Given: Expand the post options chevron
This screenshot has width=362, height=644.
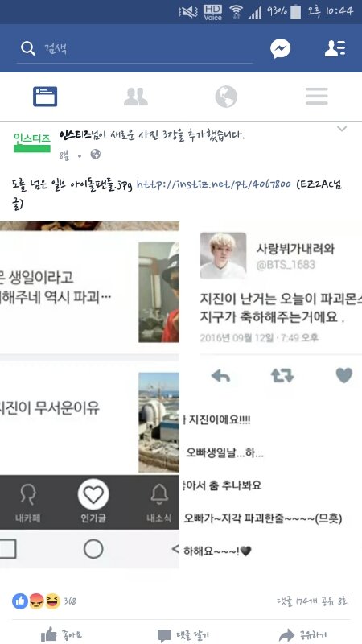Looking at the screenshot, I should pos(341,129).
